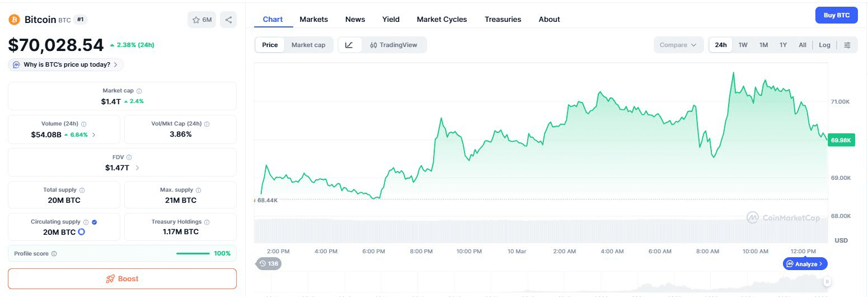Click the star watchlist button showing 6M
The height and width of the screenshot is (297, 868).
coord(201,20)
